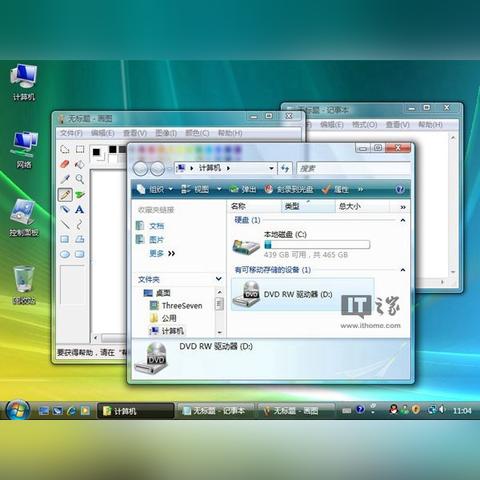The image size is (480, 480).
Task: Open the 组织 dropdown in Explorer toolbar
Action: tap(155, 189)
